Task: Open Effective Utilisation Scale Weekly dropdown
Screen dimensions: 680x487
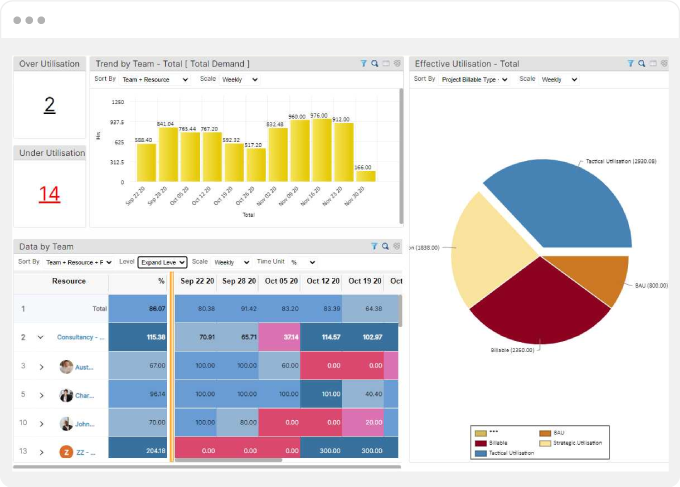Action: tap(559, 80)
